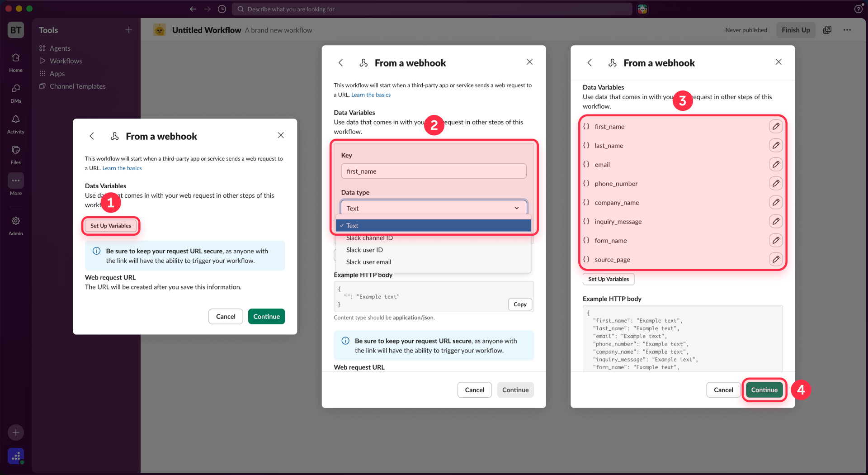This screenshot has height=475, width=868.
Task: Select Text option in data type list
Action: point(433,225)
